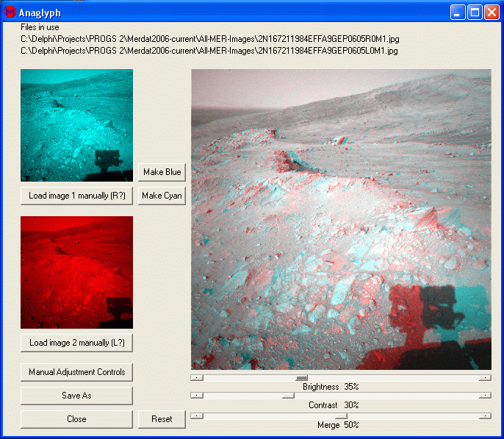504x439 pixels.
Task: Click Brightness slider right arrow
Action: 485,378
